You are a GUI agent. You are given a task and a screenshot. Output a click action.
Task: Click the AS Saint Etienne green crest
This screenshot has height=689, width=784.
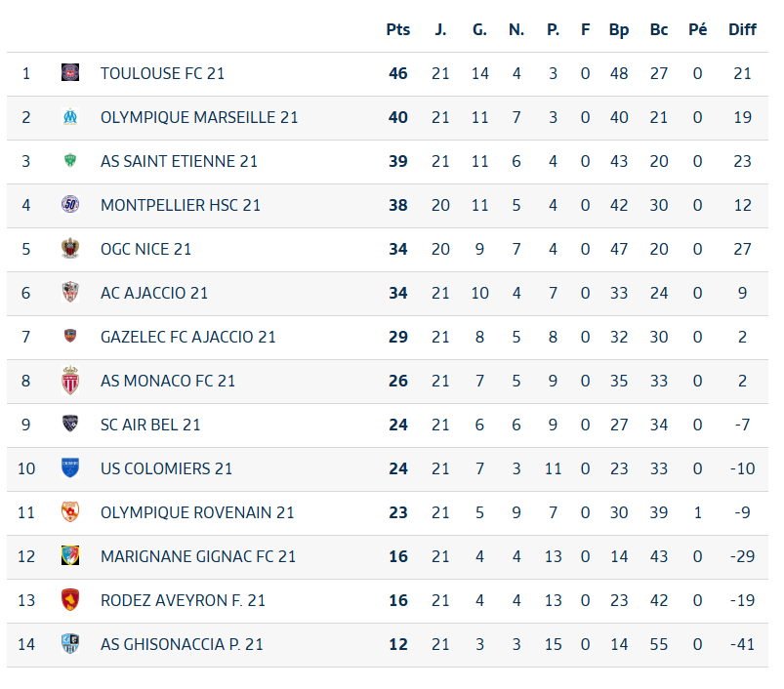[70, 160]
